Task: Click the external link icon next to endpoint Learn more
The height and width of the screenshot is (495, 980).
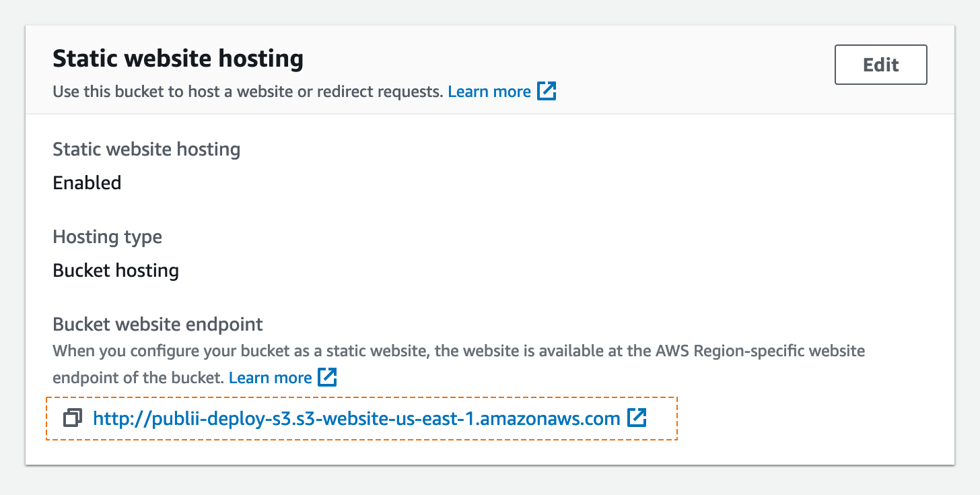Action: tap(327, 377)
